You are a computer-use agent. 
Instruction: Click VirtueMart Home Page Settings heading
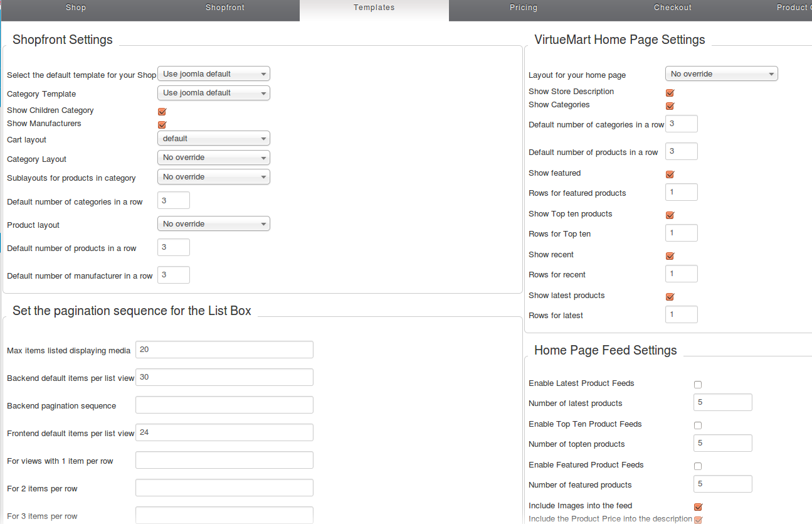click(620, 40)
